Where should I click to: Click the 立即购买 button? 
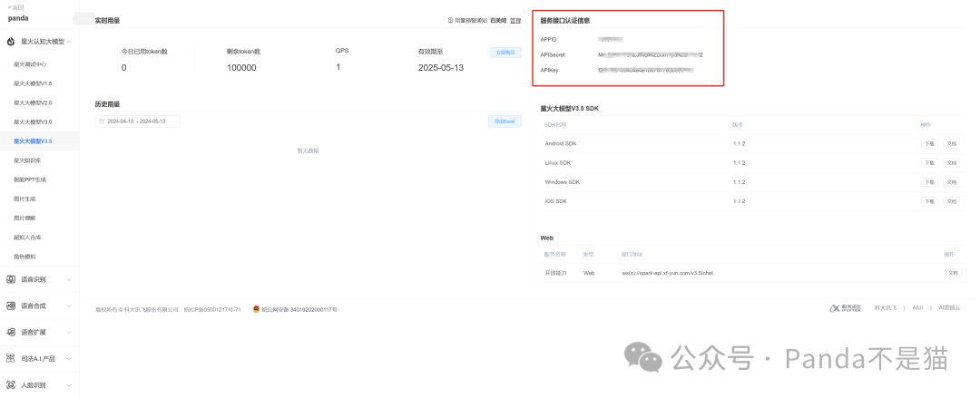(505, 53)
